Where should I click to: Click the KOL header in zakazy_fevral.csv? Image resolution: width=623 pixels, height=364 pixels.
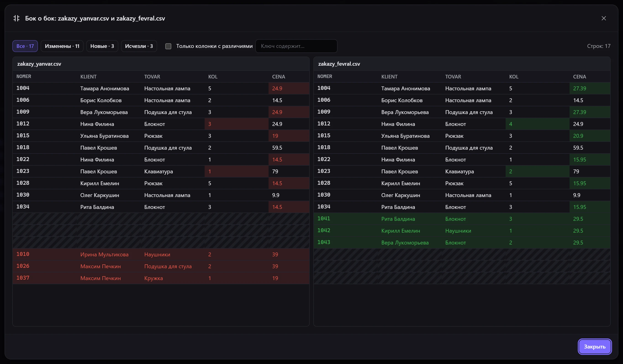pos(514,77)
